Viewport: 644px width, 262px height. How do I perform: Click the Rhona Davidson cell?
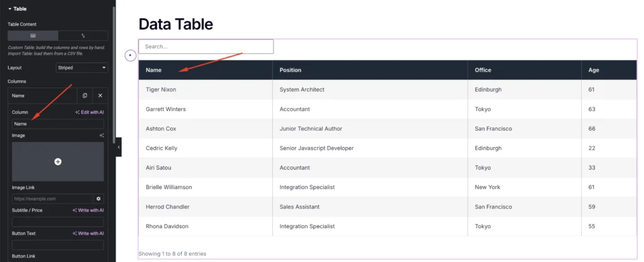pos(206,226)
